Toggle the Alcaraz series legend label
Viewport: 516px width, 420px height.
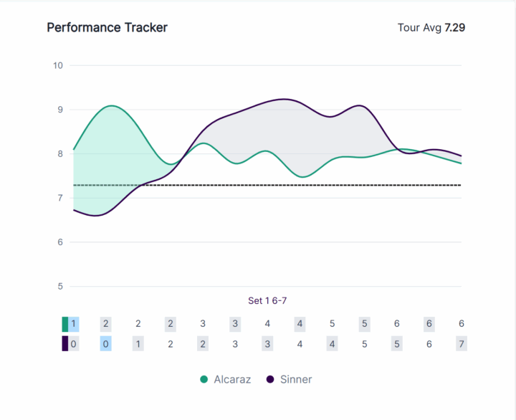point(232,379)
